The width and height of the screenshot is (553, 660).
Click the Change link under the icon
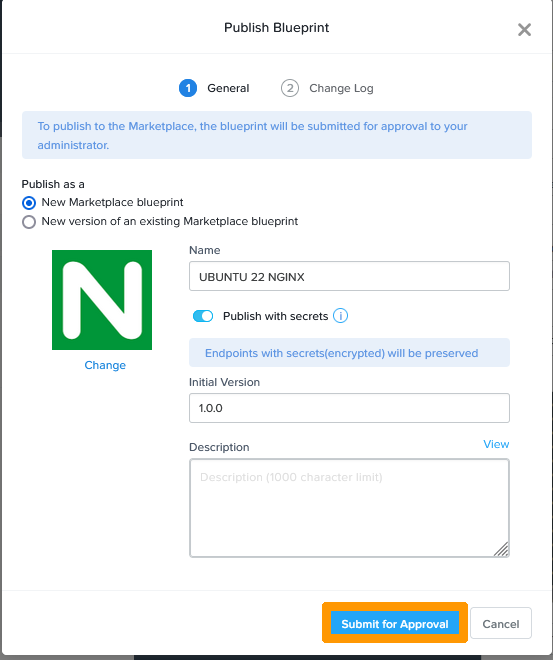pos(105,365)
